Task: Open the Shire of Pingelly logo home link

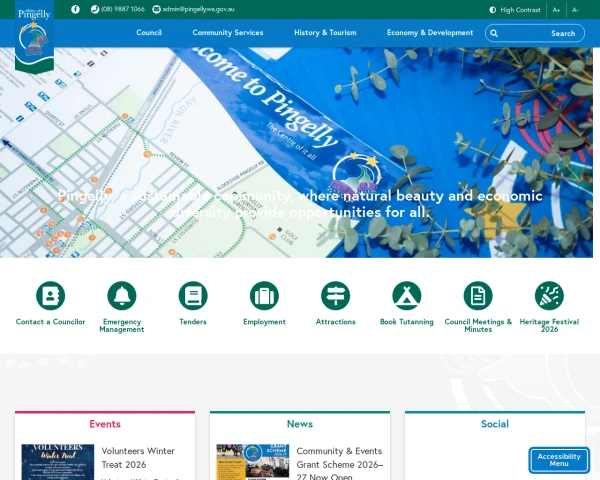Action: (x=34, y=36)
